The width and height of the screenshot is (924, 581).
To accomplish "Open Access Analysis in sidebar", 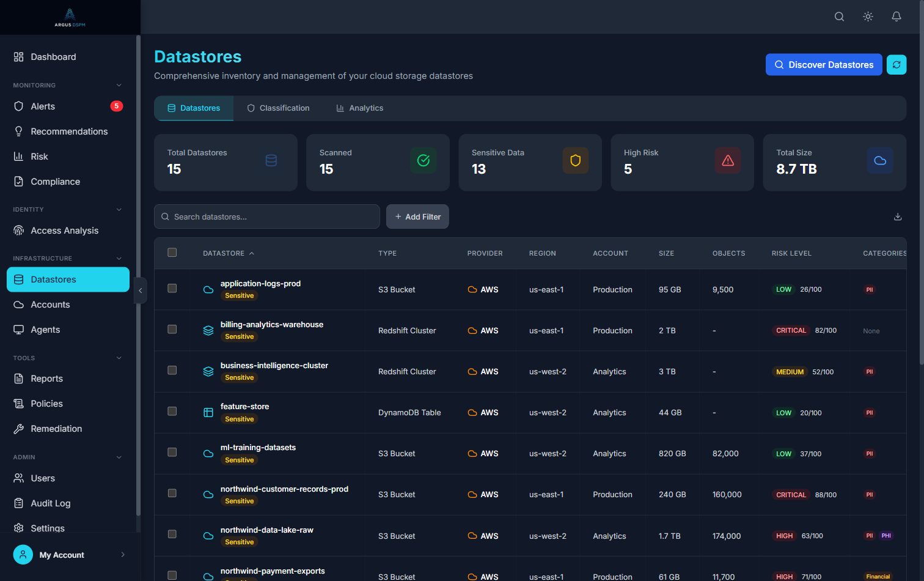I will 68,231.
